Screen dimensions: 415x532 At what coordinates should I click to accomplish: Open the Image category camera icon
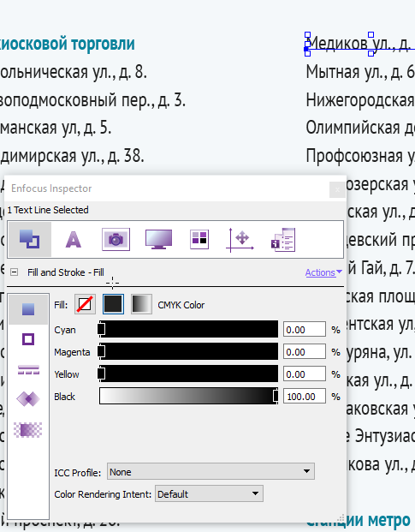(116, 240)
